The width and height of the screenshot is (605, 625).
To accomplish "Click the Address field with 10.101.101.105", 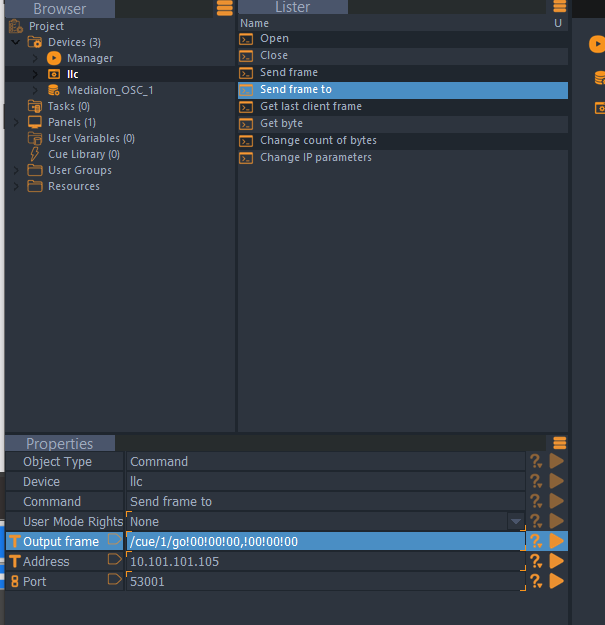I will (325, 561).
